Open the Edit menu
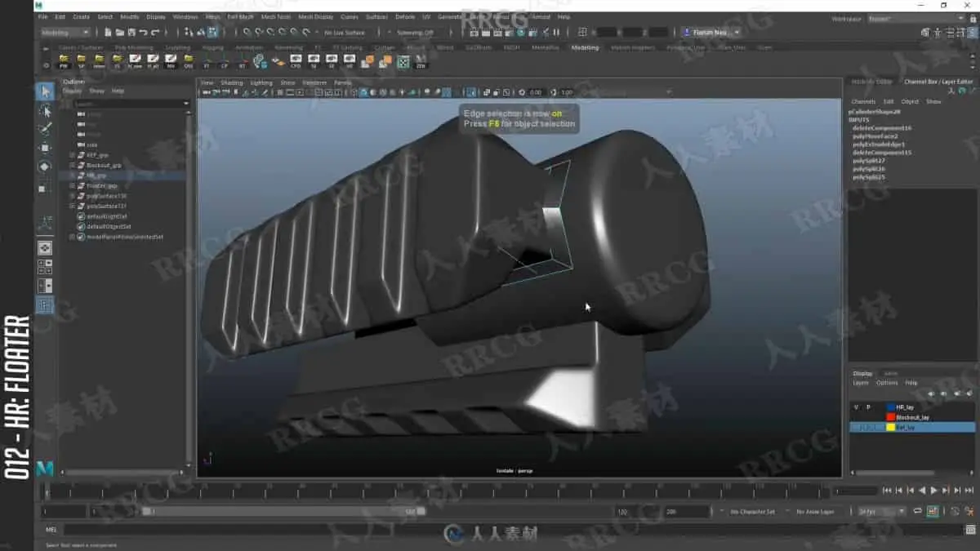 tap(60, 16)
